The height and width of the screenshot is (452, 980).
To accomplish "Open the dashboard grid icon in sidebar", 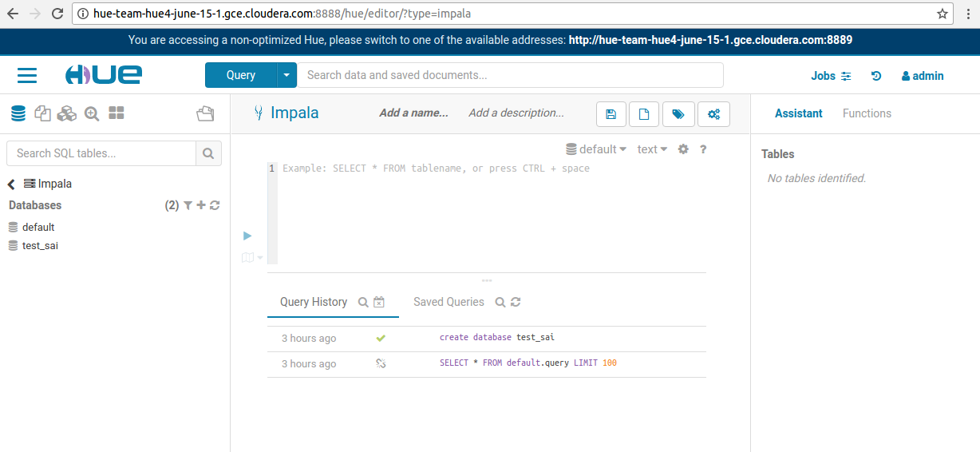I will (117, 113).
